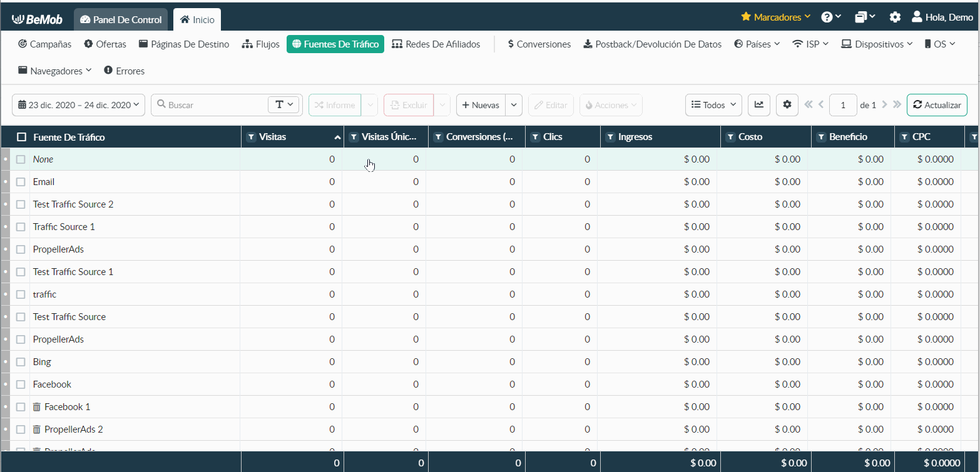Open the Errores section

[124, 71]
